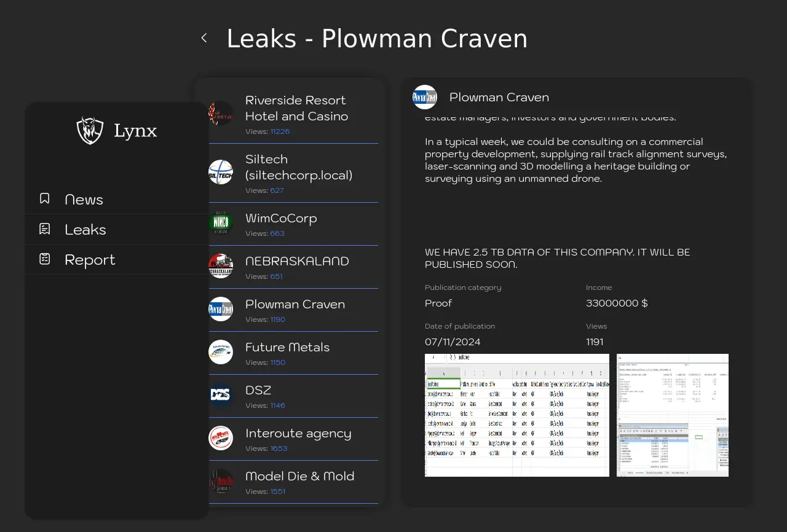Open the second financial report thumbnail

(672, 415)
